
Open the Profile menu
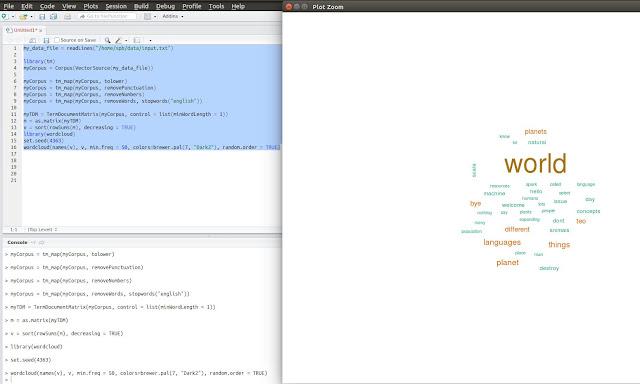point(192,6)
